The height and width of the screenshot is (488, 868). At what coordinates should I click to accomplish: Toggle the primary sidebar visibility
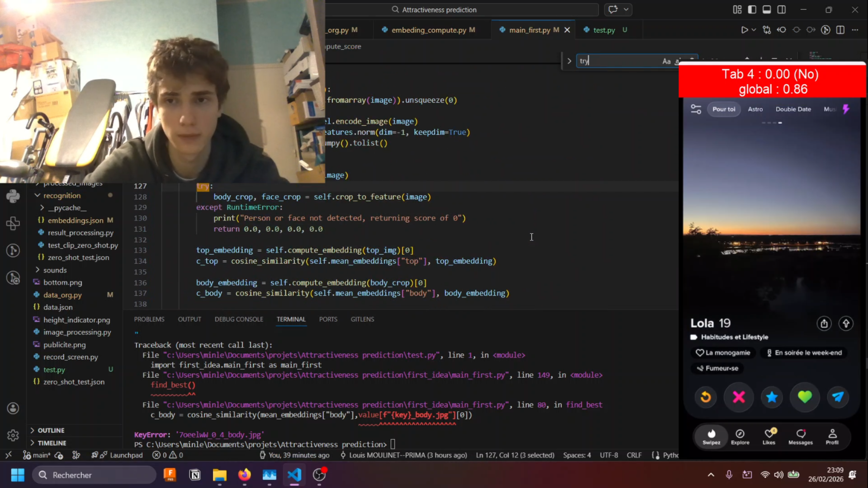point(752,9)
